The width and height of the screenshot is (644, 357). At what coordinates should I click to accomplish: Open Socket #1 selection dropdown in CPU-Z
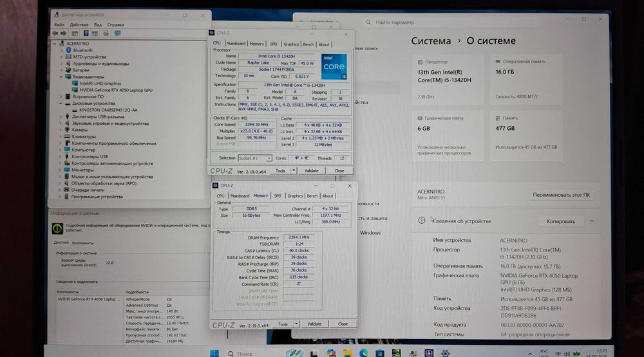(269, 158)
